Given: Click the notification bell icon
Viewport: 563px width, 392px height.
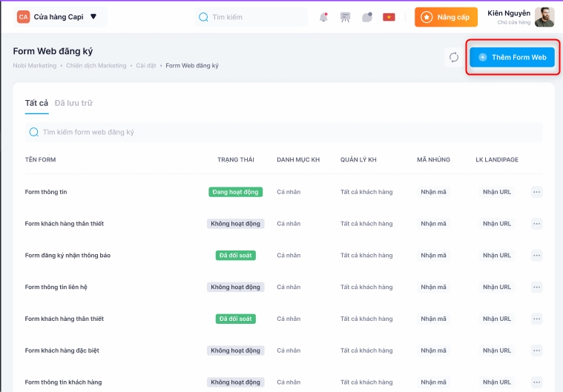Looking at the screenshot, I should tap(323, 17).
